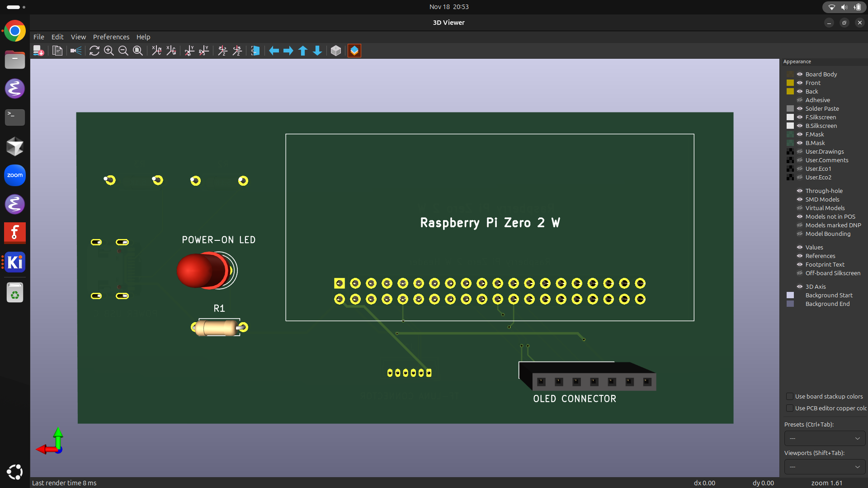Click the Board Body layer label

tap(821, 74)
